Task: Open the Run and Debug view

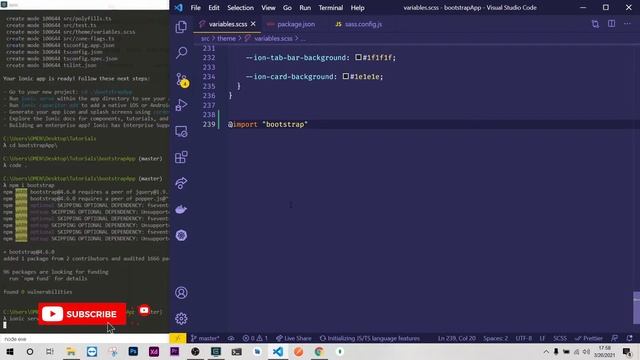Action: [x=181, y=105]
